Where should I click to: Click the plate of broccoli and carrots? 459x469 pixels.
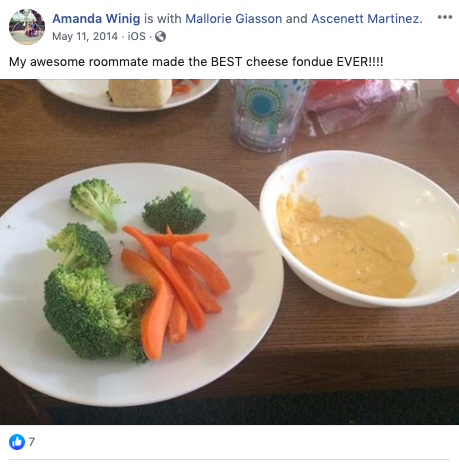tap(141, 284)
